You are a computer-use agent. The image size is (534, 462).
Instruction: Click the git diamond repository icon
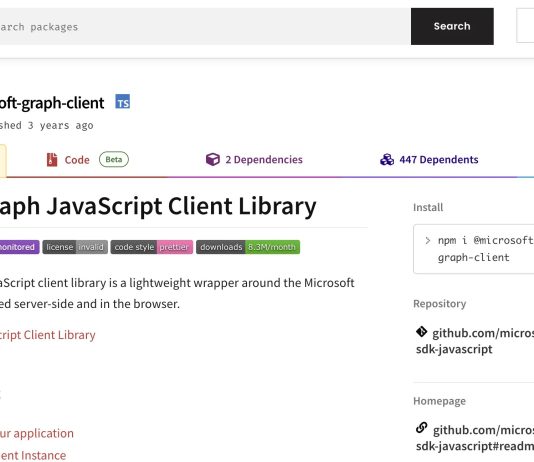(x=421, y=332)
